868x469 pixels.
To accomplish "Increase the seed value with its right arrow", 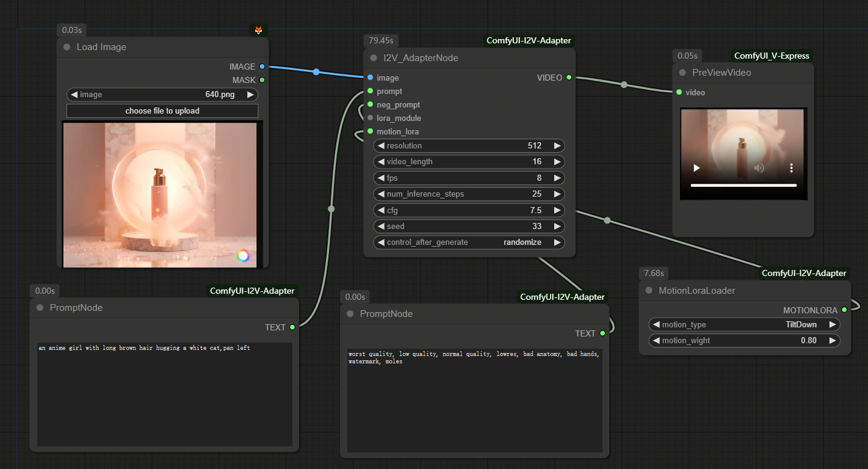I will pyautogui.click(x=557, y=226).
